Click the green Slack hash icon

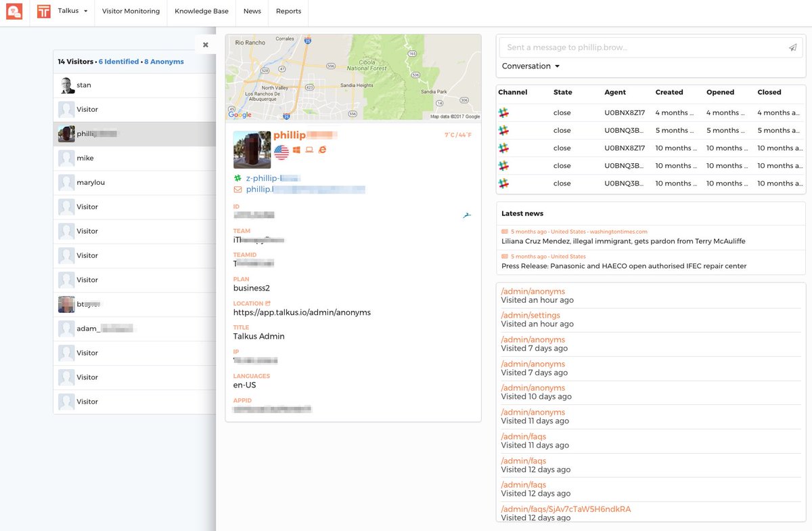pyautogui.click(x=238, y=178)
